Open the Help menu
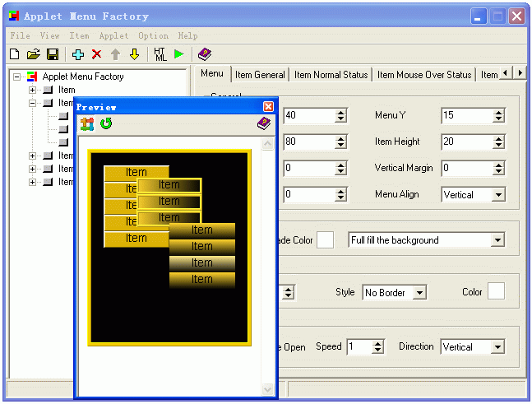The height and width of the screenshot is (404, 532). click(187, 35)
